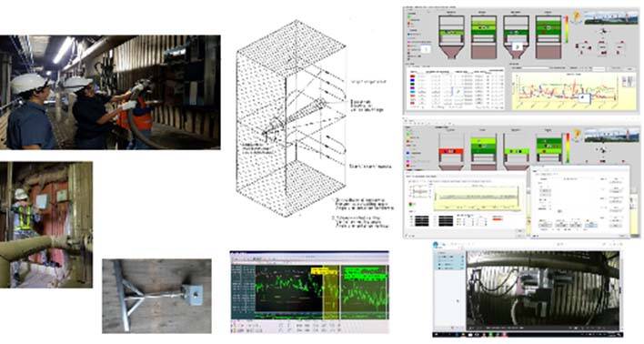The width and height of the screenshot is (644, 344).
Task: Open the second boiler diagram in top dashboard
Action: click(x=483, y=36)
